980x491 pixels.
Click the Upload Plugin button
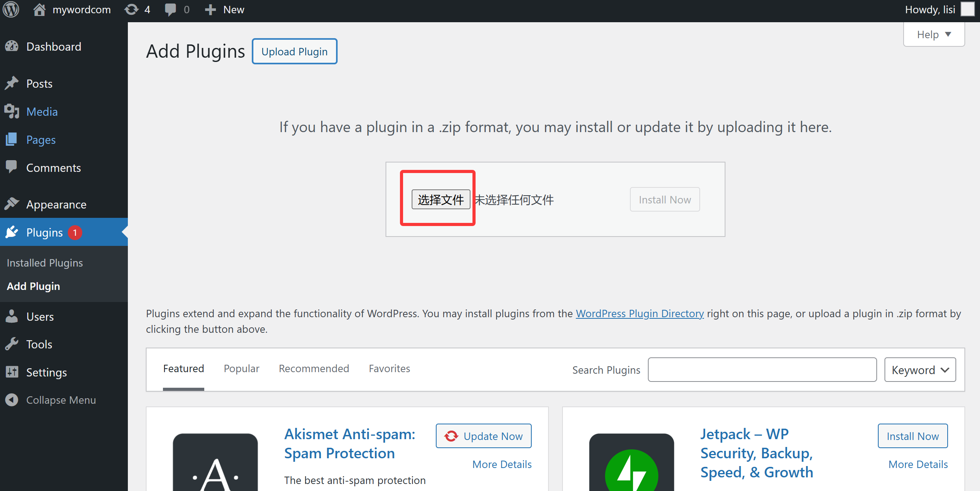coord(294,51)
